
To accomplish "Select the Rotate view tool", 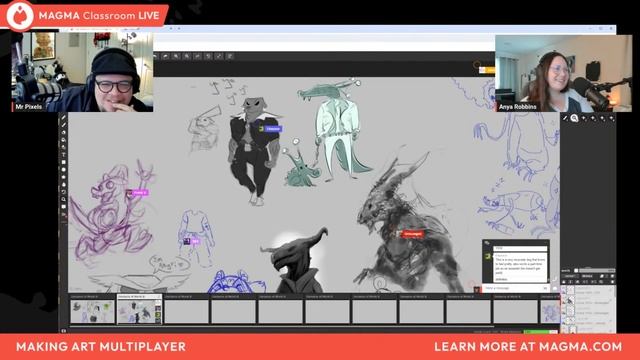I will tap(63, 192).
